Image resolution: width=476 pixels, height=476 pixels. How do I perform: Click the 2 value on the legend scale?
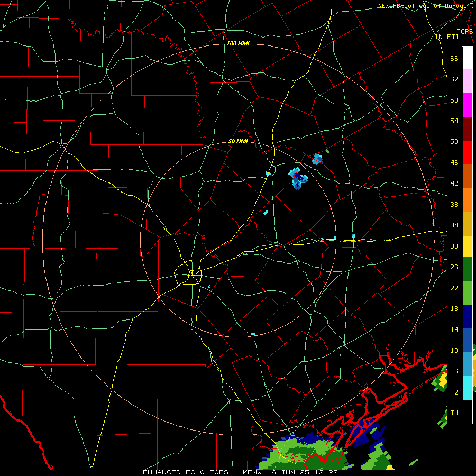pyautogui.click(x=456, y=392)
